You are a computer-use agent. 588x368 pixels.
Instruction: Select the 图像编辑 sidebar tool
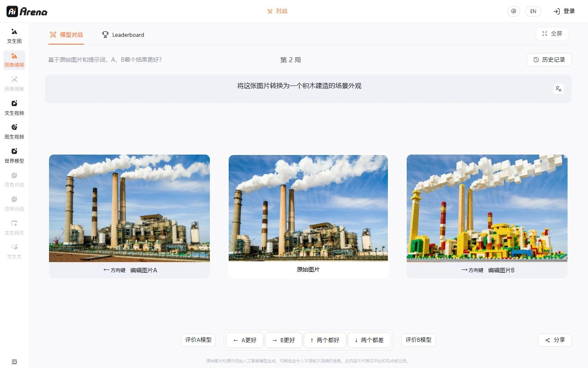(x=14, y=60)
